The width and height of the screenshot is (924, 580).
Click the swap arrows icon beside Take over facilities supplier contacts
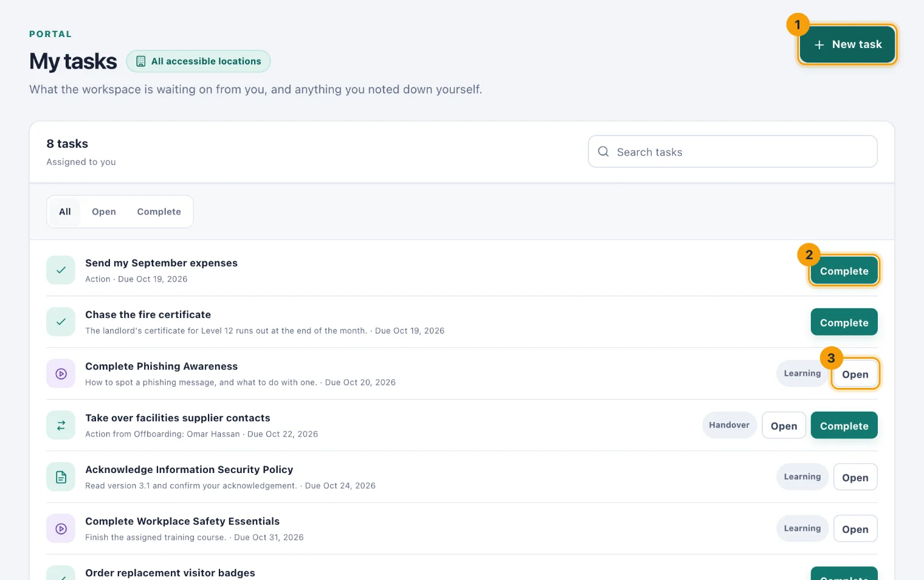[61, 425]
